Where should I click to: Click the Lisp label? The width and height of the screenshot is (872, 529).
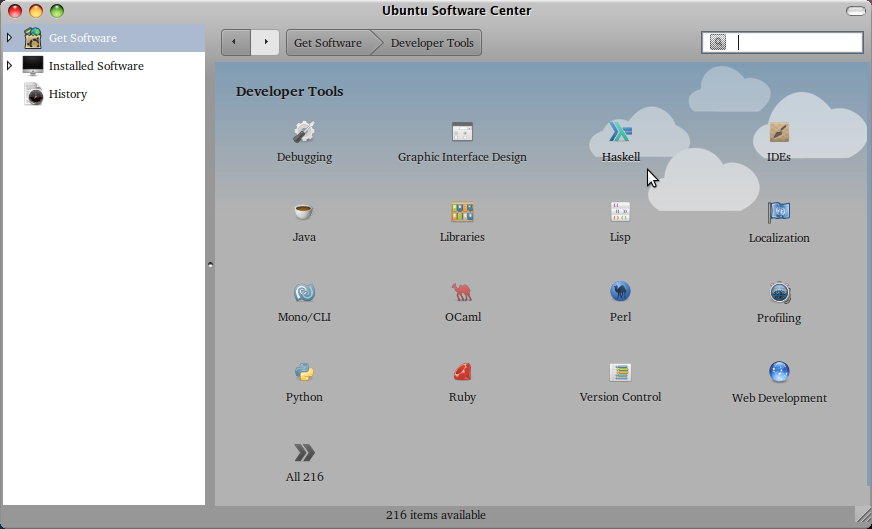pos(620,237)
